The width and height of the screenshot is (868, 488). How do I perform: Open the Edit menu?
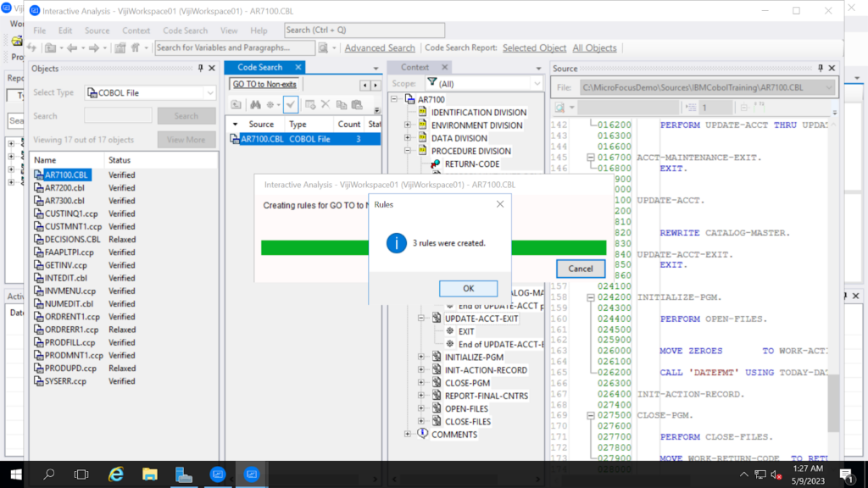tap(65, 30)
